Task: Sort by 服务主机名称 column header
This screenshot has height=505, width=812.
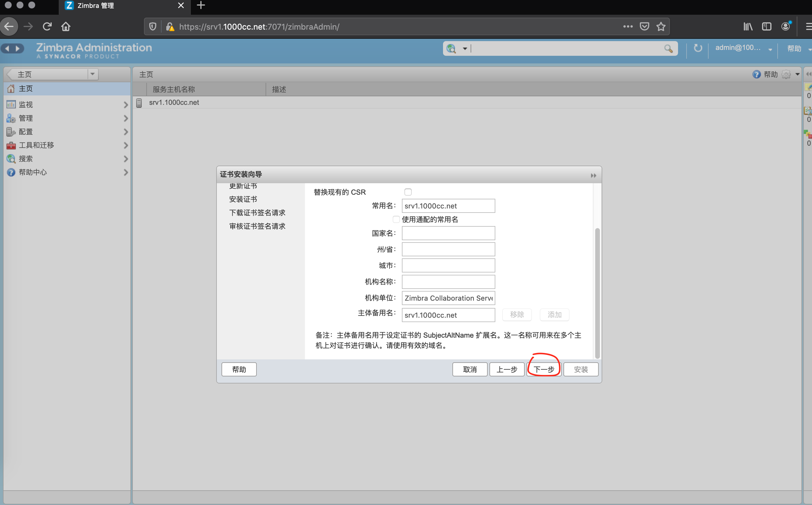Action: tap(206, 89)
